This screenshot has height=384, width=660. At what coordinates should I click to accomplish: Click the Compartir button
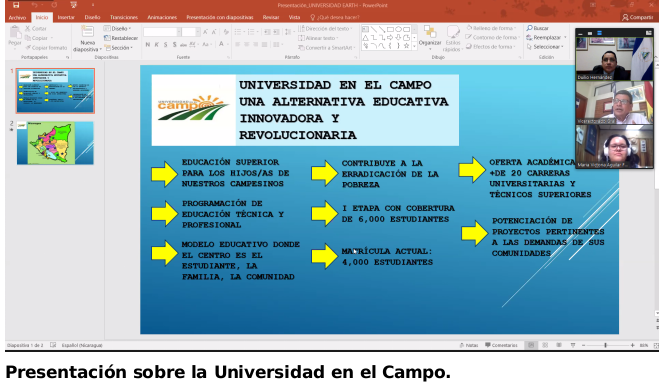pyautogui.click(x=638, y=17)
